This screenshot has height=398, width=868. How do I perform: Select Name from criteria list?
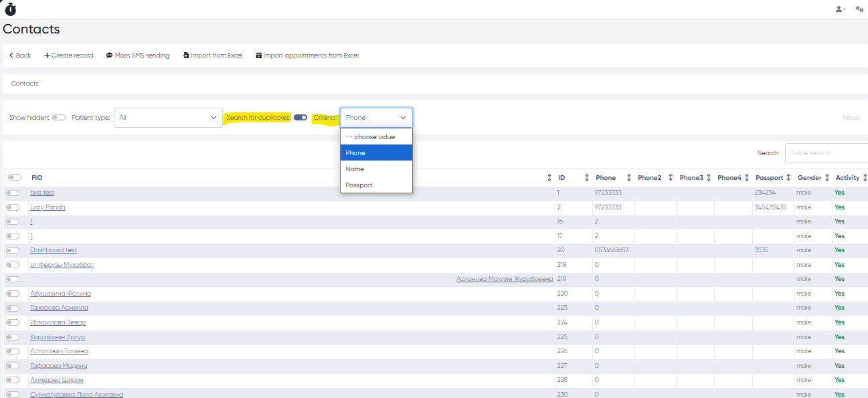click(355, 169)
